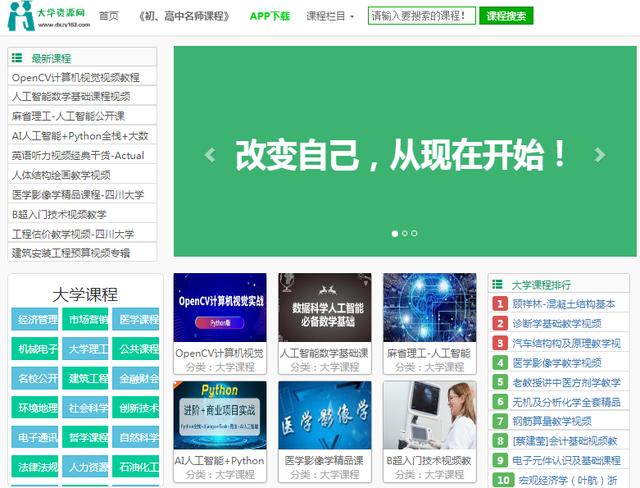Viewport: 640px width, 488px height.
Task: Select the 社会科学 category tile
Action: (x=85, y=408)
